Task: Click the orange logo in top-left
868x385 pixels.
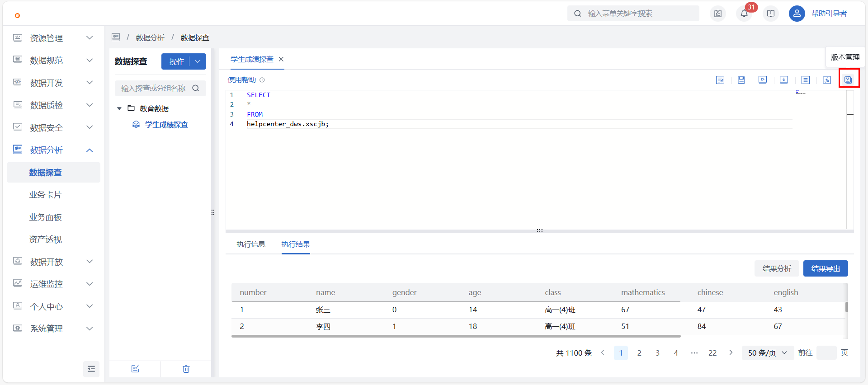Action: [17, 15]
